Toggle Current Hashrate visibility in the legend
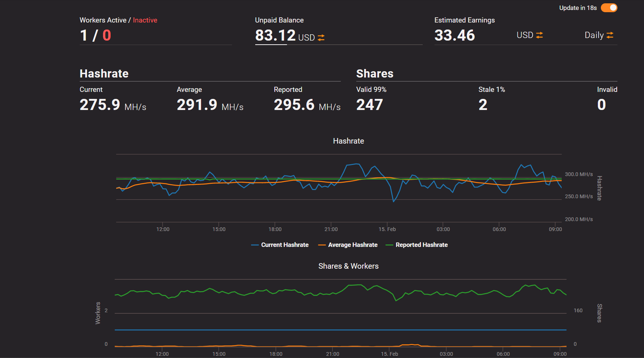The image size is (644, 358). [280, 245]
